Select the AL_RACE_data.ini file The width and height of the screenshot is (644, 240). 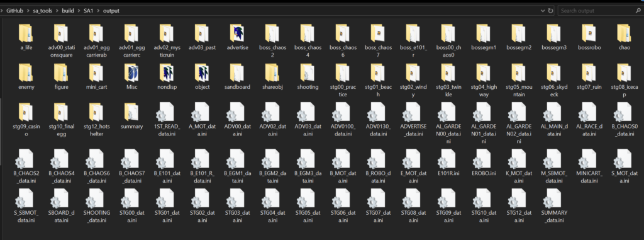click(589, 120)
